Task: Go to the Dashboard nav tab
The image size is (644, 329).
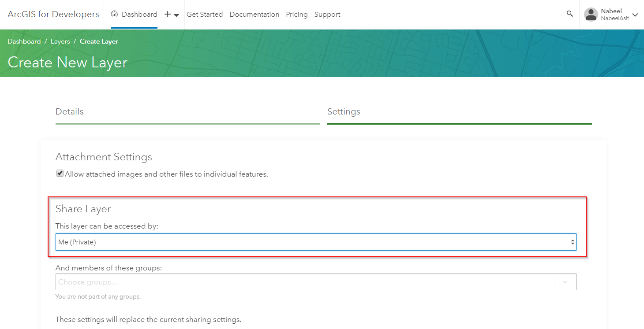Action: 134,15
